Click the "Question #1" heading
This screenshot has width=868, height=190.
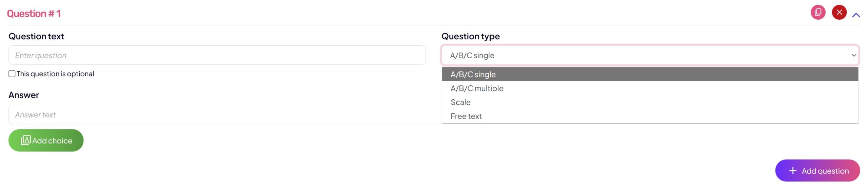pyautogui.click(x=34, y=14)
